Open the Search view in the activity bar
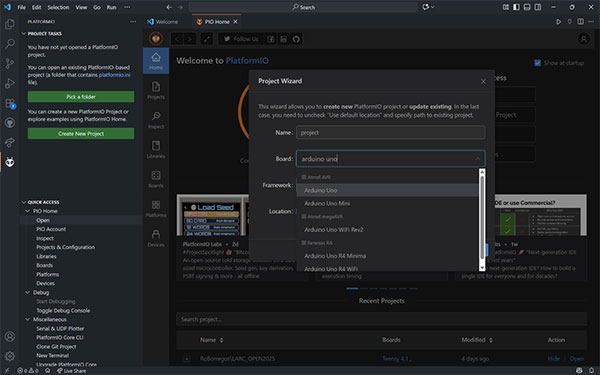This screenshot has width=600, height=375. (10, 44)
